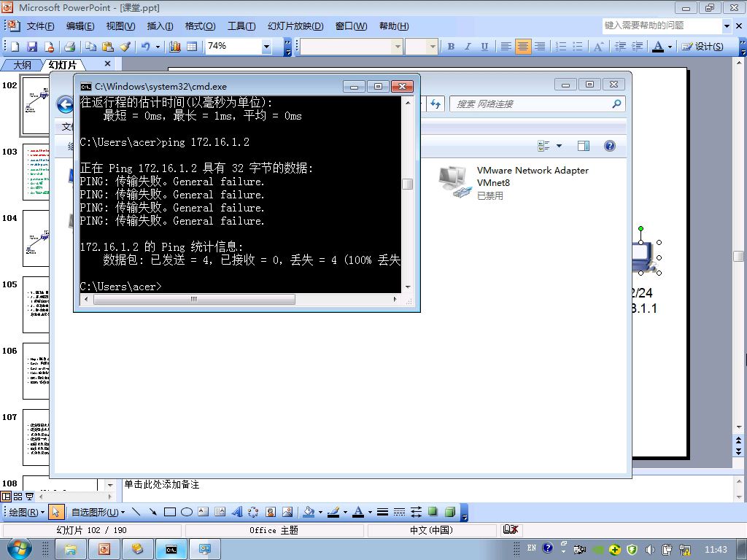The width and height of the screenshot is (747, 560).
Task: Toggle center text alignment
Action: point(522,46)
